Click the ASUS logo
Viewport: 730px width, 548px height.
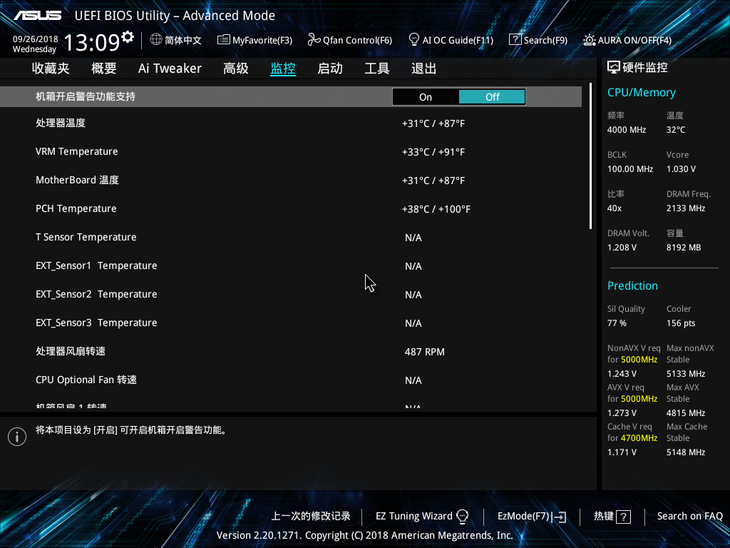[38, 15]
